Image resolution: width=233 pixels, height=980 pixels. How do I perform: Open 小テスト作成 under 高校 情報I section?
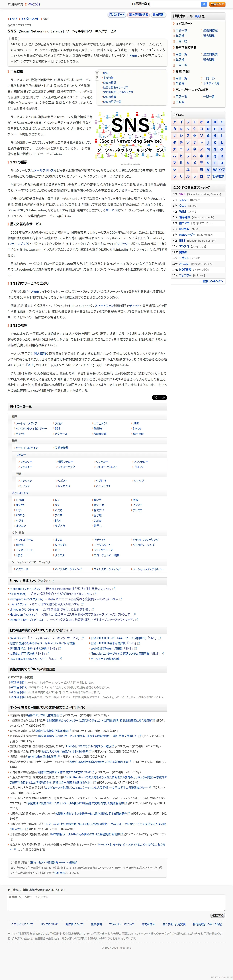pos(211,83)
